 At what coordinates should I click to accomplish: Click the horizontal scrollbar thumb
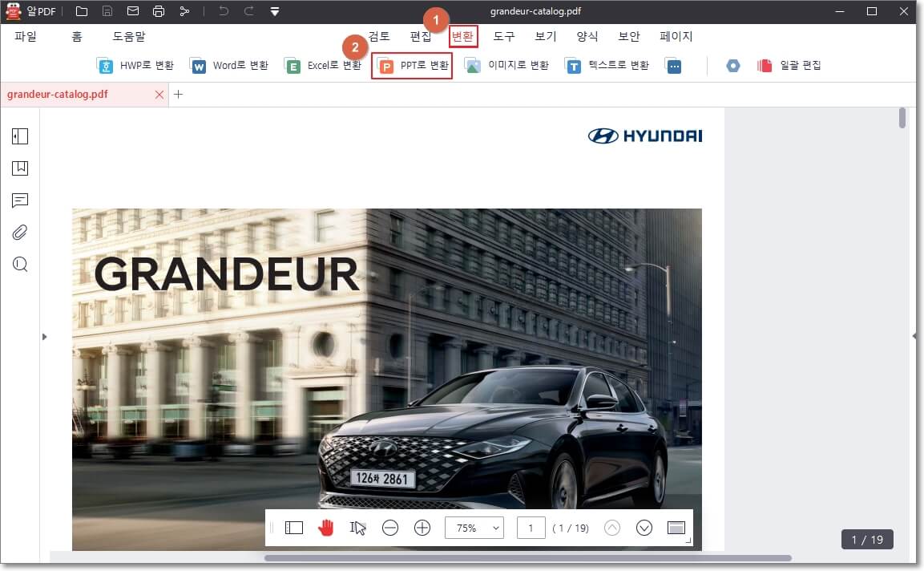[x=528, y=558]
